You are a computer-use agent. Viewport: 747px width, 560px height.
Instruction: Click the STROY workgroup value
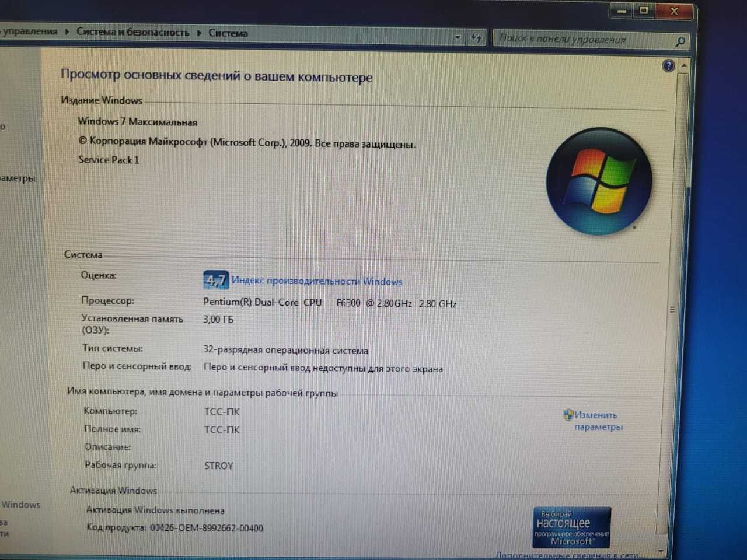pyautogui.click(x=218, y=466)
